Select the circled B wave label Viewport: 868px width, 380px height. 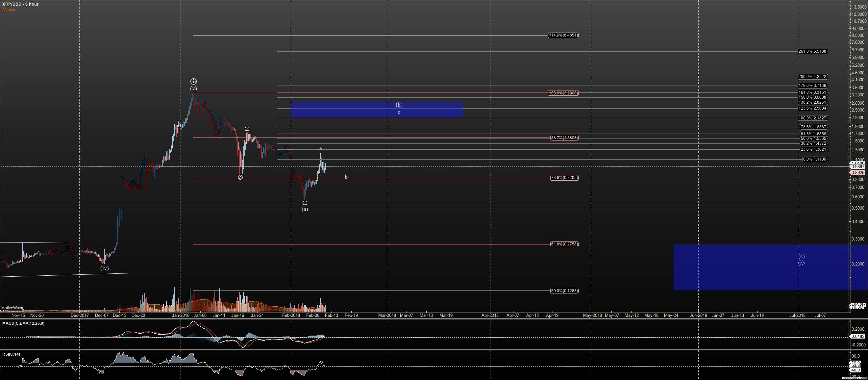pos(247,129)
